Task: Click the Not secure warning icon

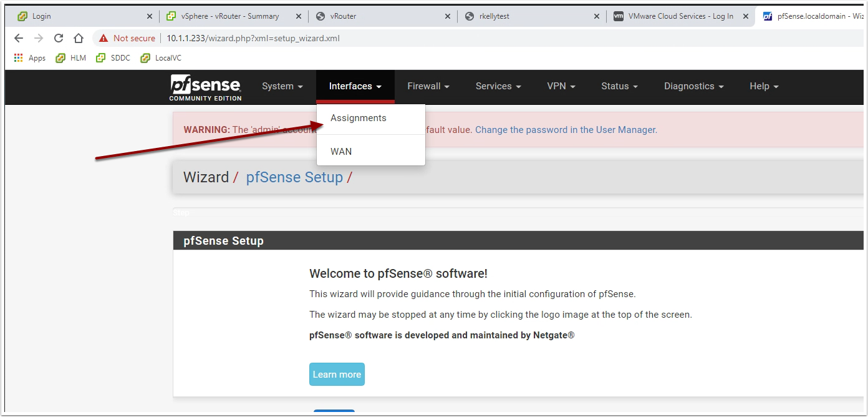Action: (x=104, y=38)
